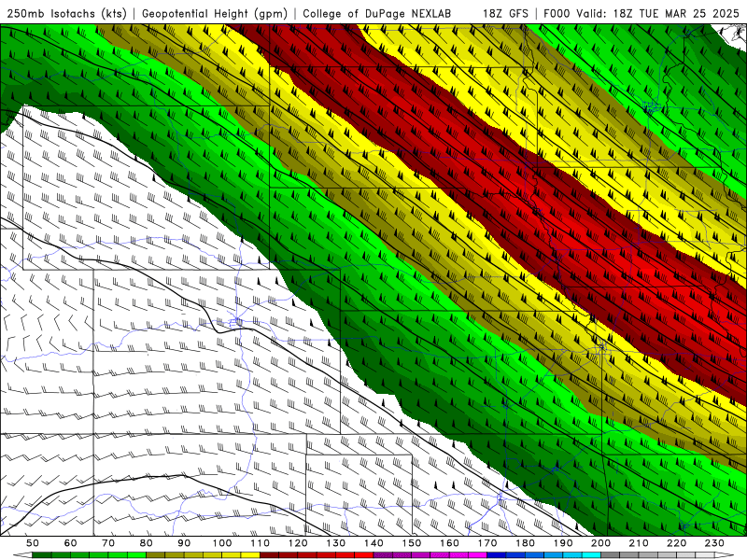Select the cyan swatch just before 200
This screenshot has width=747, height=560.
click(x=592, y=555)
